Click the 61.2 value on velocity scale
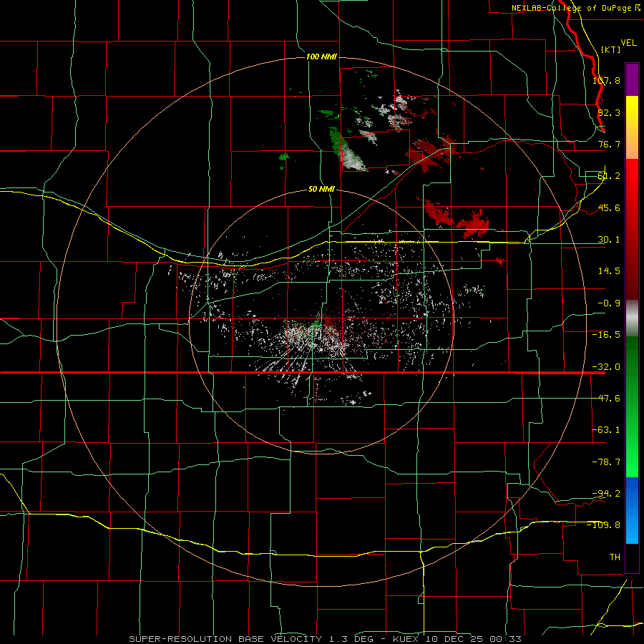Image resolution: width=644 pixels, height=644 pixels. (x=609, y=176)
